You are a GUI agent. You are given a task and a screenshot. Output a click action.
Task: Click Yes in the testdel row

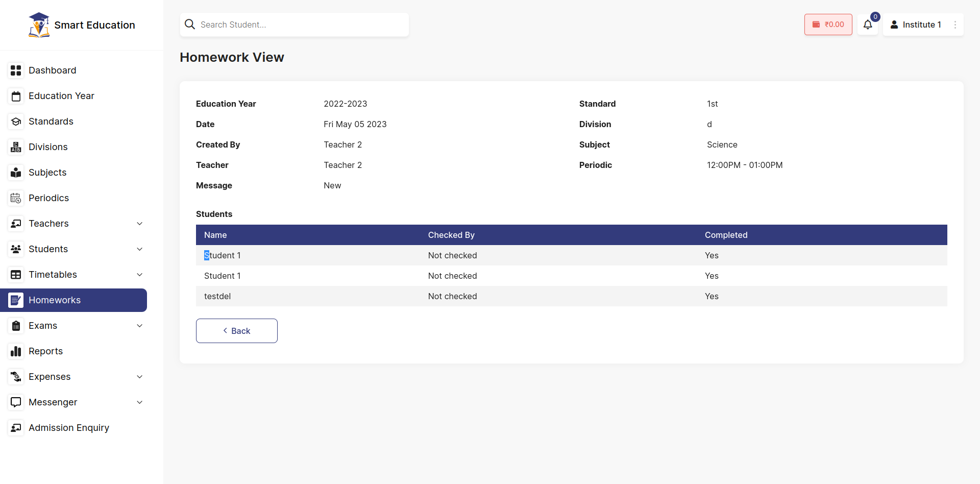[712, 296]
